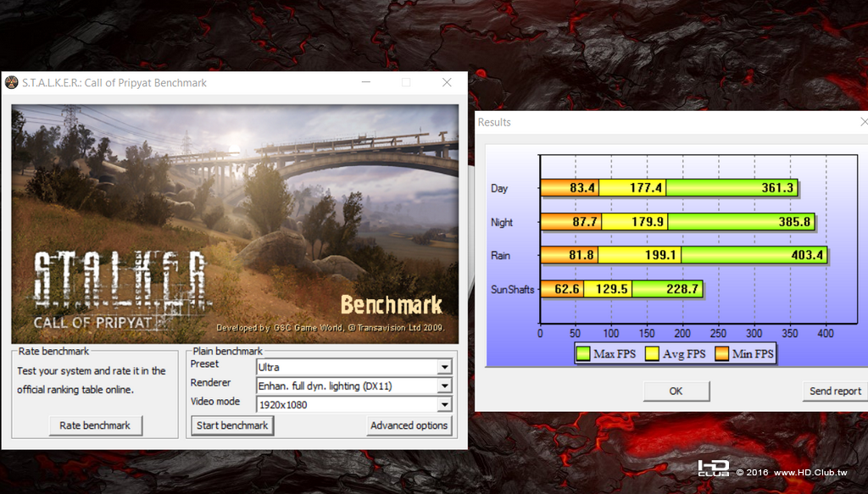Click the SunShafts min FPS bar 62.6

click(x=562, y=289)
